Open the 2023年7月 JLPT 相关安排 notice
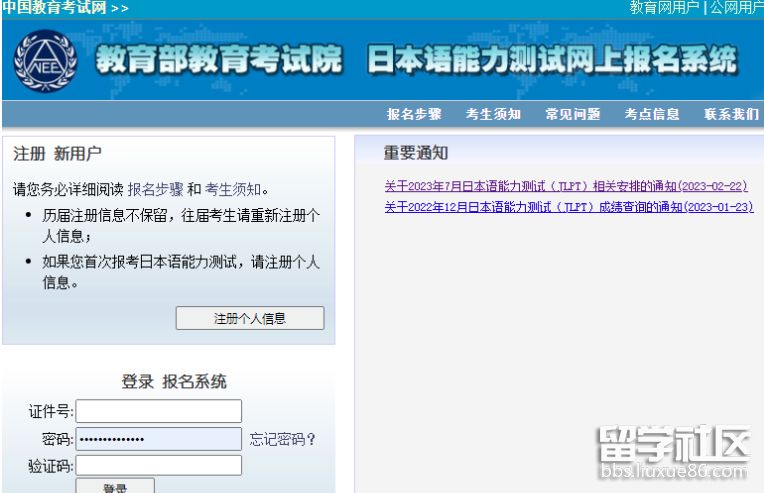The height and width of the screenshot is (493, 764). [x=565, y=186]
